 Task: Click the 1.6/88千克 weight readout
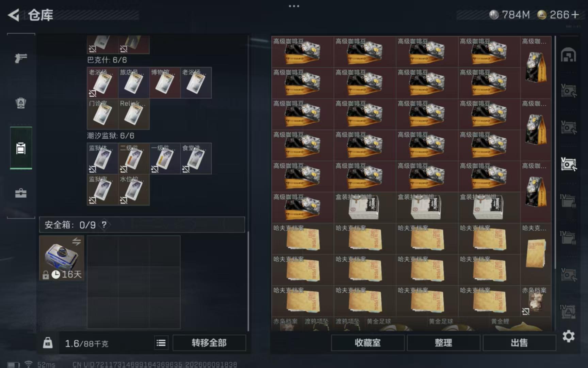point(86,343)
